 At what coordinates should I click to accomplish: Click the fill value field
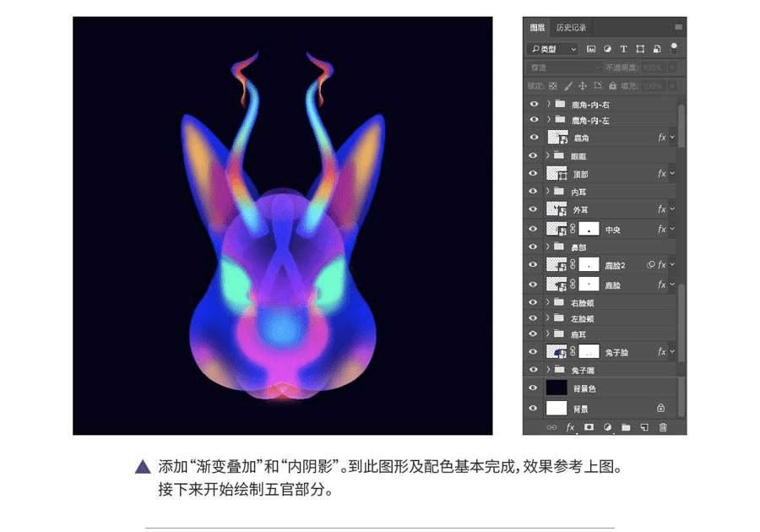653,86
